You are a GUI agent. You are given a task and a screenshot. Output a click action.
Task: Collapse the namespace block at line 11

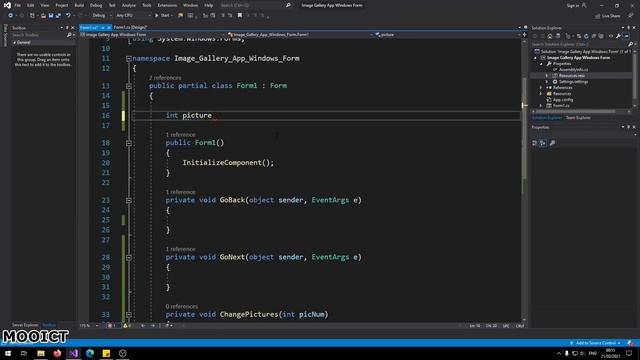coord(129,59)
